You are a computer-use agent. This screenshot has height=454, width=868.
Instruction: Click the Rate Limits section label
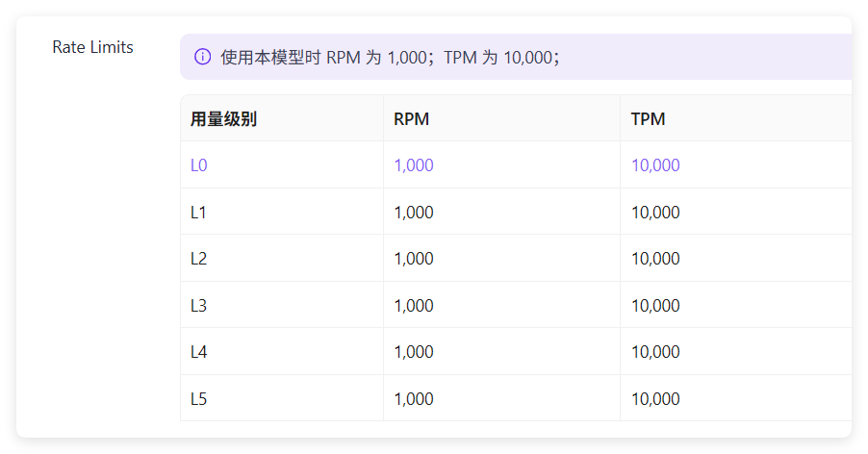point(93,47)
